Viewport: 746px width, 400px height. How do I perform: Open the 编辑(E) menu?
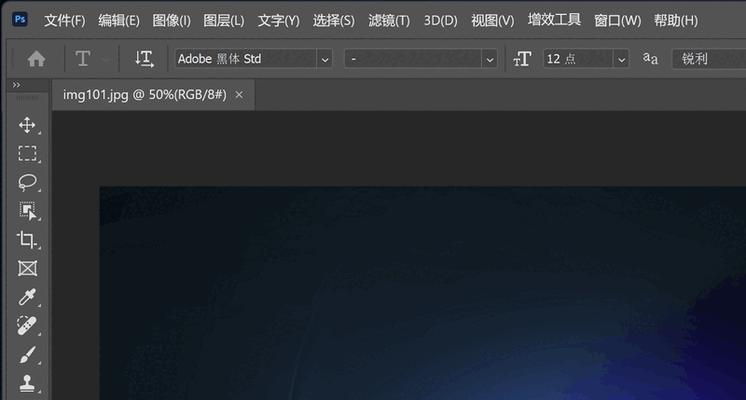click(119, 20)
